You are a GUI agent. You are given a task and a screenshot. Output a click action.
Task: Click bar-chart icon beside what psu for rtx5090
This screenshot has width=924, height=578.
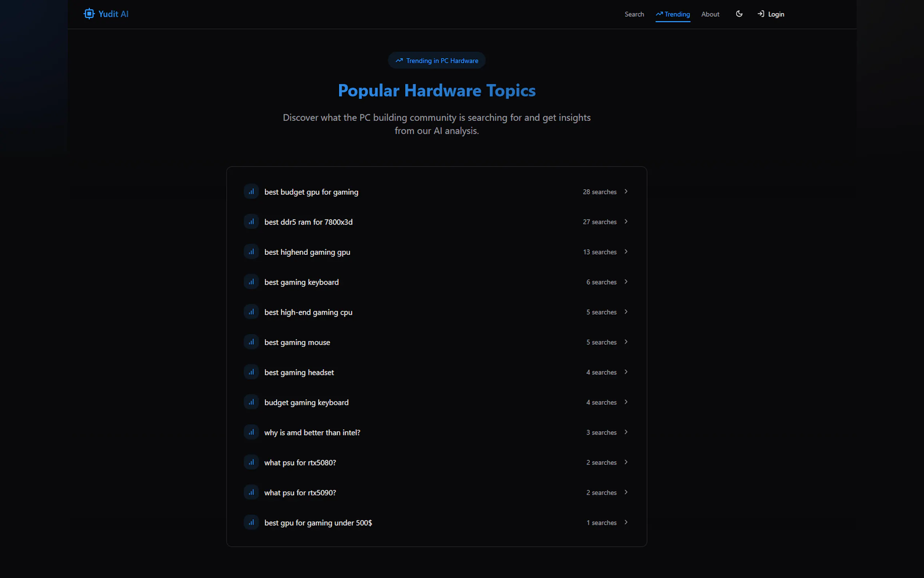click(251, 492)
